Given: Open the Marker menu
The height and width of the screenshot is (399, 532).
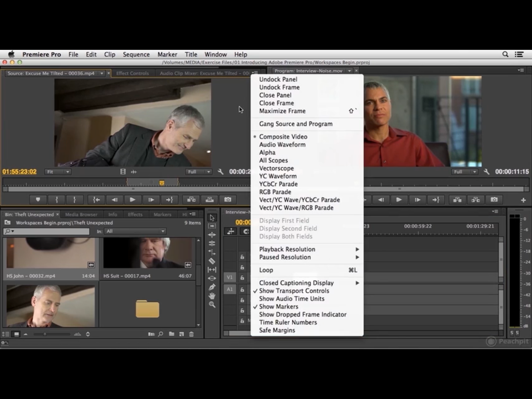Looking at the screenshot, I should pos(167,55).
